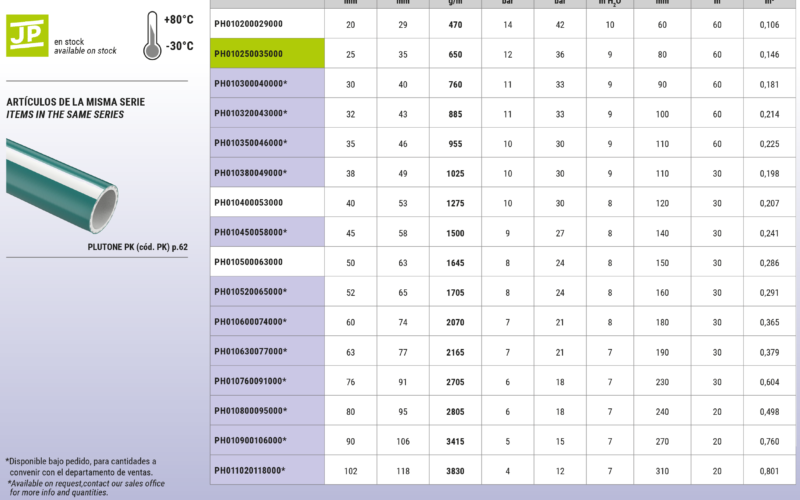Click the "Items in the same series" heading
Viewport: 800px width, 500px height.
(65, 115)
